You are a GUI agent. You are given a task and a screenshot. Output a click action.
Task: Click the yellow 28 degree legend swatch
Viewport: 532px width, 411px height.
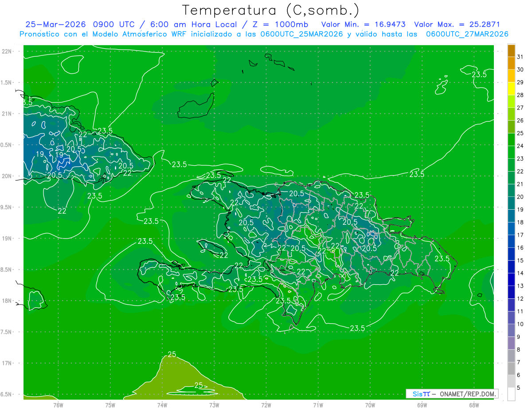[511, 89]
